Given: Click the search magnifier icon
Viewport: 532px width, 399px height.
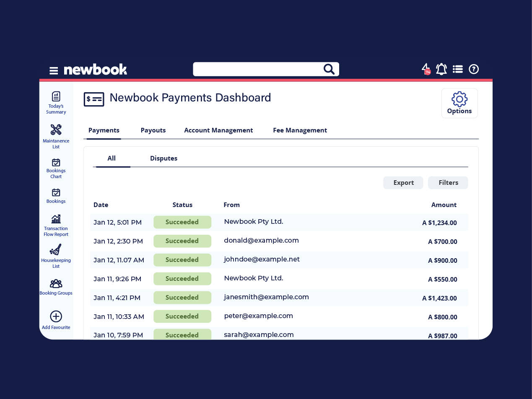Looking at the screenshot, I should (329, 69).
